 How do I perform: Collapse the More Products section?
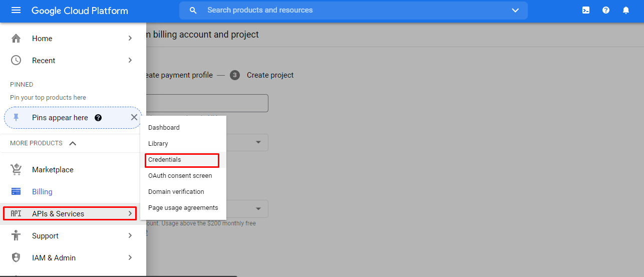(73, 143)
